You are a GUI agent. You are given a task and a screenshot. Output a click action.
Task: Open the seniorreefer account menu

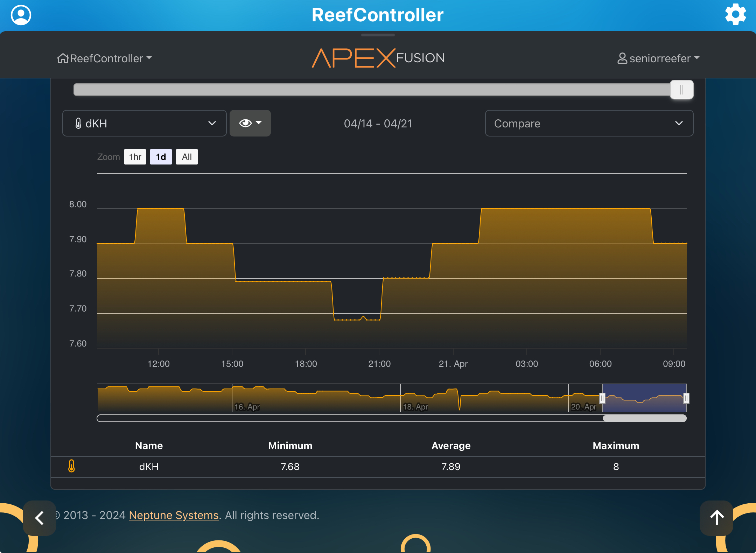[658, 58]
